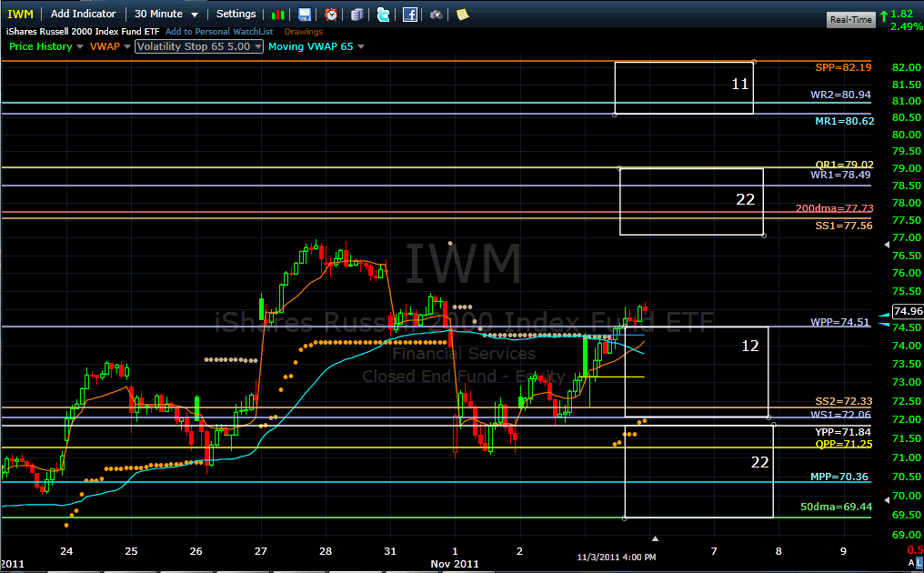Click the SS1=77.56 level label
This screenshot has height=573, width=924.
click(x=844, y=226)
